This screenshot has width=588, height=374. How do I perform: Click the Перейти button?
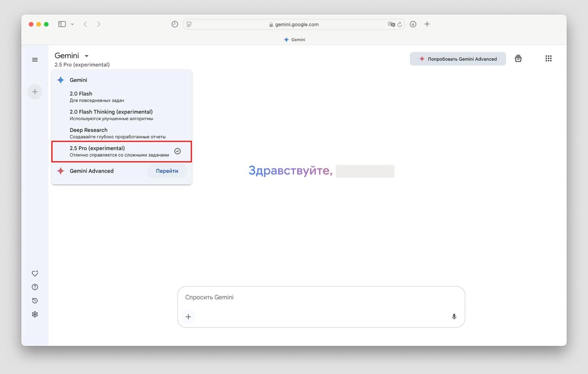pyautogui.click(x=167, y=171)
